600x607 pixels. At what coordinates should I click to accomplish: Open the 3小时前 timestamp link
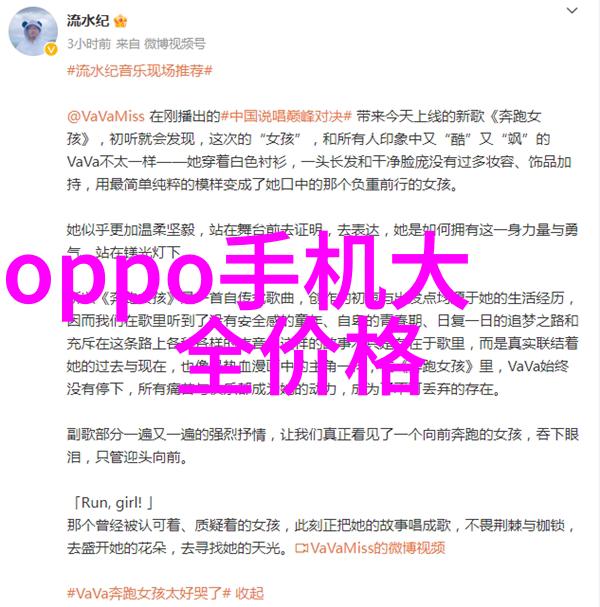point(89,44)
